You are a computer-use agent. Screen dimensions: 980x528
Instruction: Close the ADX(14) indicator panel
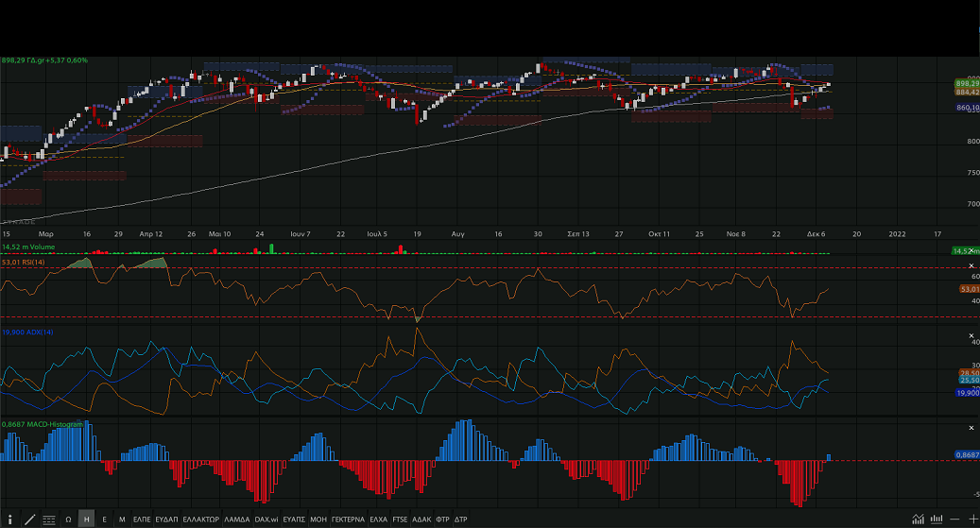point(971,334)
